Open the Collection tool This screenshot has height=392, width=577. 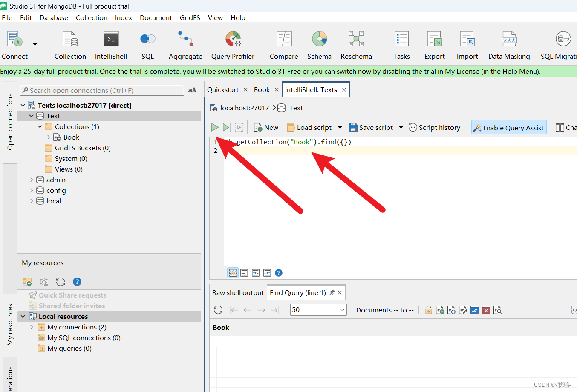point(70,45)
